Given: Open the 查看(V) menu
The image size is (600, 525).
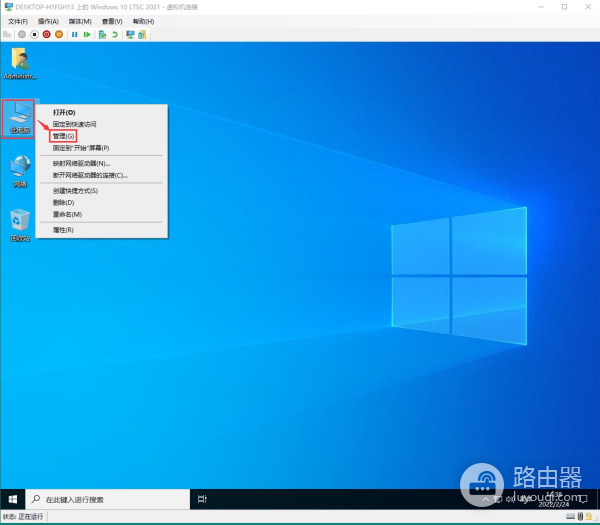Looking at the screenshot, I should click(112, 21).
